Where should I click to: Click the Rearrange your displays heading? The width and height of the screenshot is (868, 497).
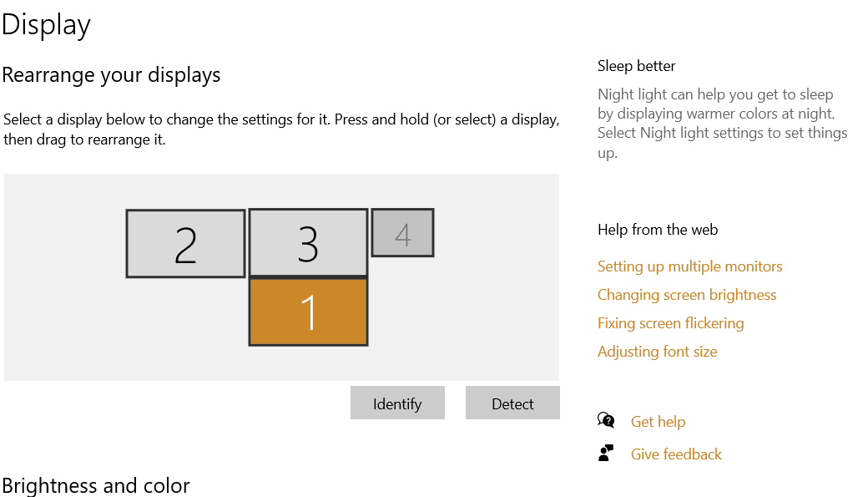pyautogui.click(x=111, y=75)
